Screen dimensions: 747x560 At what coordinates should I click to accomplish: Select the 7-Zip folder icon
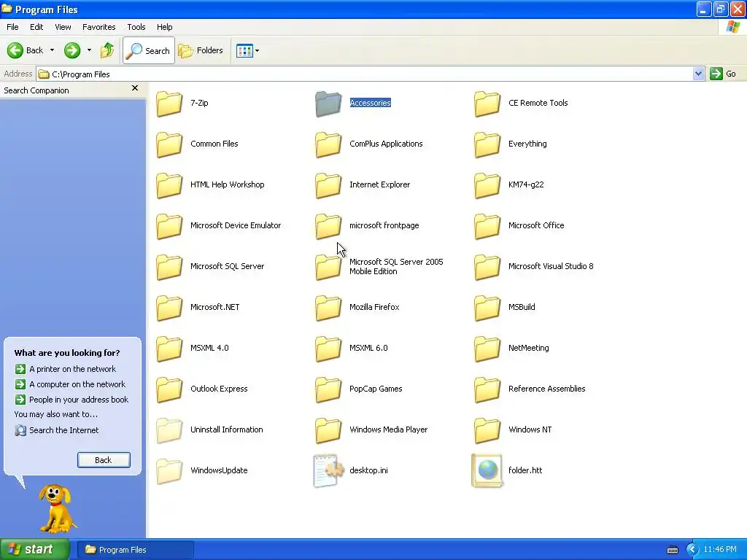pyautogui.click(x=169, y=104)
